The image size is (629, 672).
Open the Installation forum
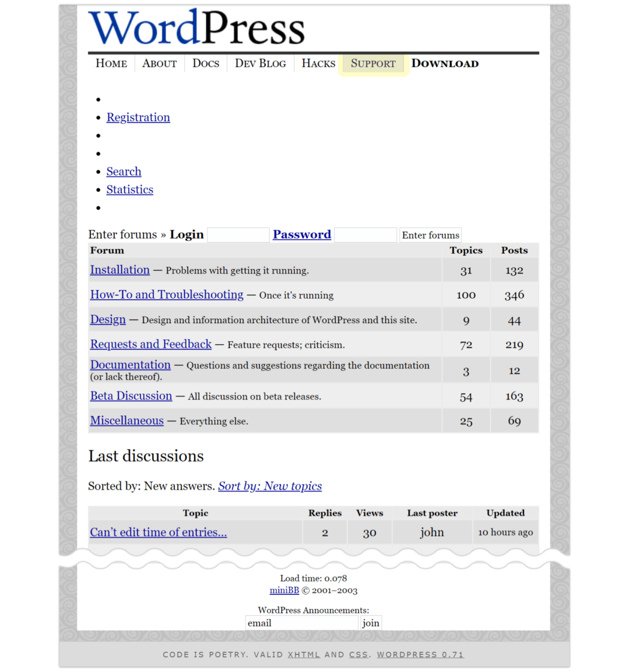click(x=120, y=270)
